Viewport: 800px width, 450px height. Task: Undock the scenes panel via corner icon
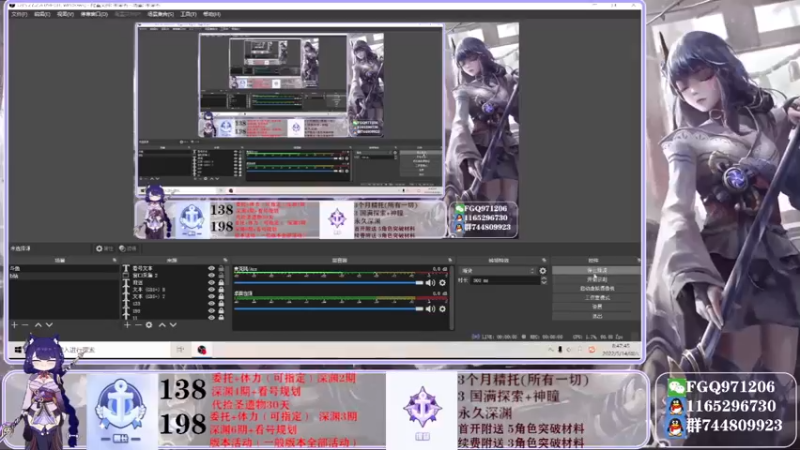[114, 260]
